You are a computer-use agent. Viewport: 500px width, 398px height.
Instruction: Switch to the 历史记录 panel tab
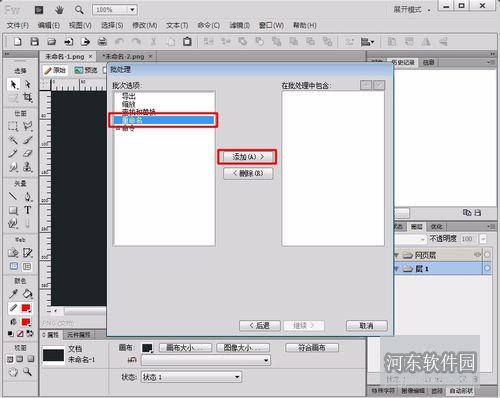[403, 62]
